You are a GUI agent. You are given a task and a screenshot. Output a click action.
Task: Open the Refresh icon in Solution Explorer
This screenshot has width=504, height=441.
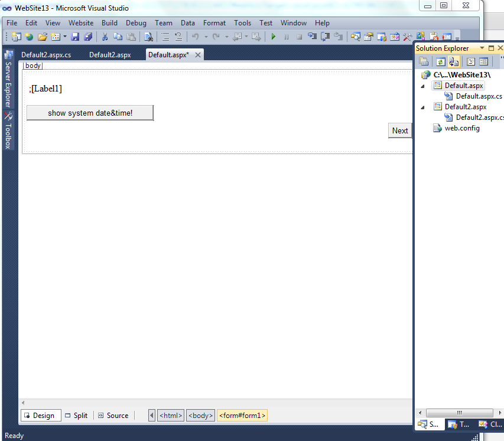coord(440,61)
